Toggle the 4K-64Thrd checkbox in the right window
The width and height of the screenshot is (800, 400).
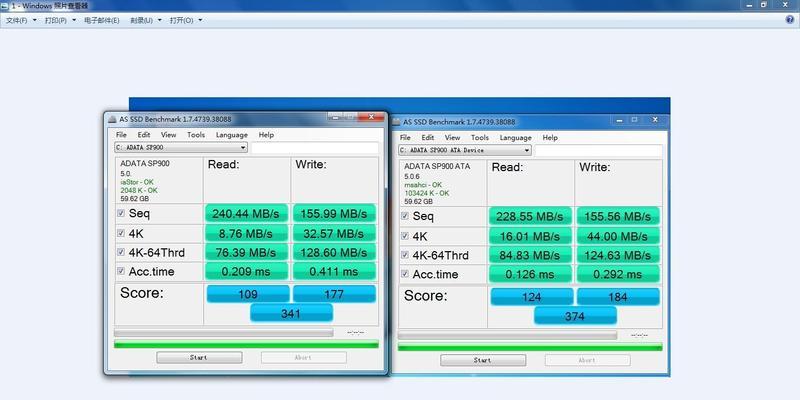pos(405,255)
